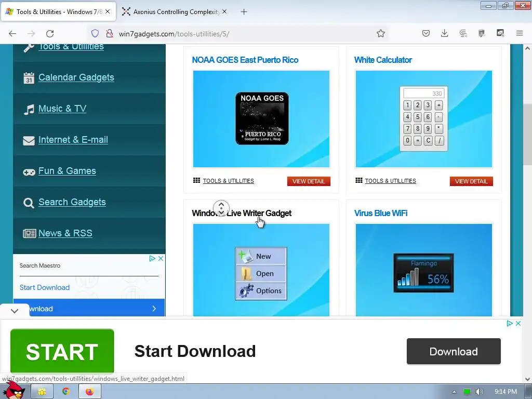Click the wrench icon in sidebar
This screenshot has height=399, width=532.
(x=29, y=48)
